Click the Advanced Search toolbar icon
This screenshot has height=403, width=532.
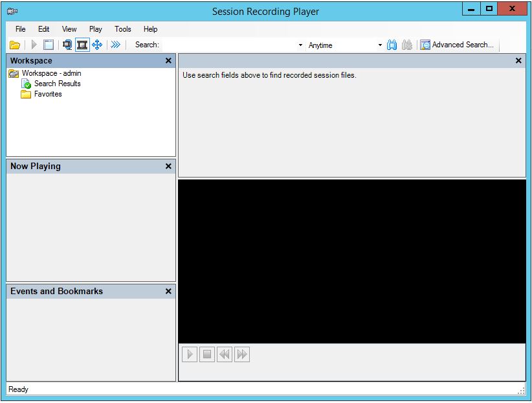pyautogui.click(x=425, y=45)
